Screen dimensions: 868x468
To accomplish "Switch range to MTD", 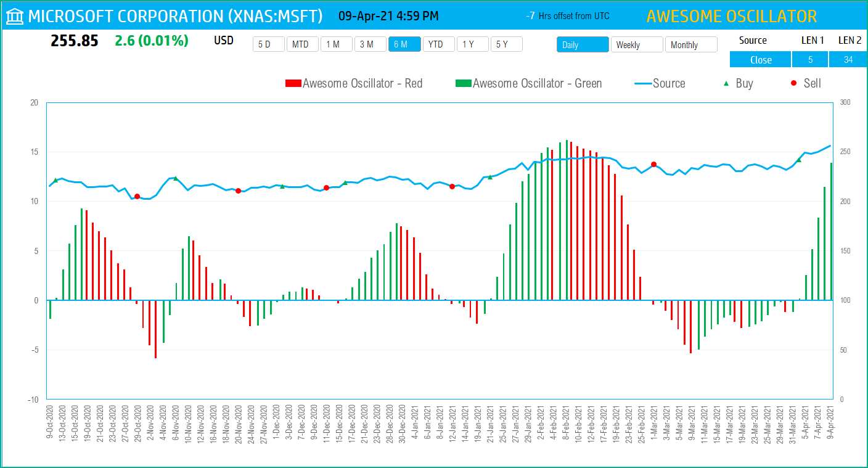I will [x=302, y=44].
